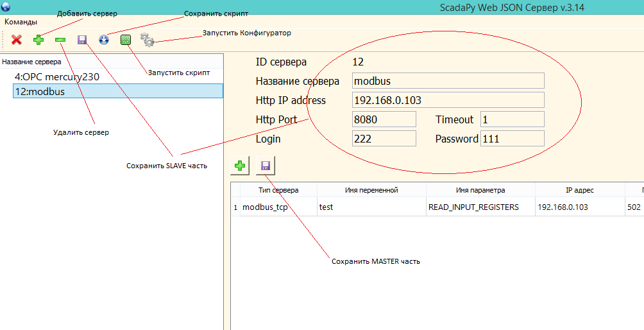This screenshot has height=330, width=644.
Task: Select the 502 port cell
Action: pos(634,207)
